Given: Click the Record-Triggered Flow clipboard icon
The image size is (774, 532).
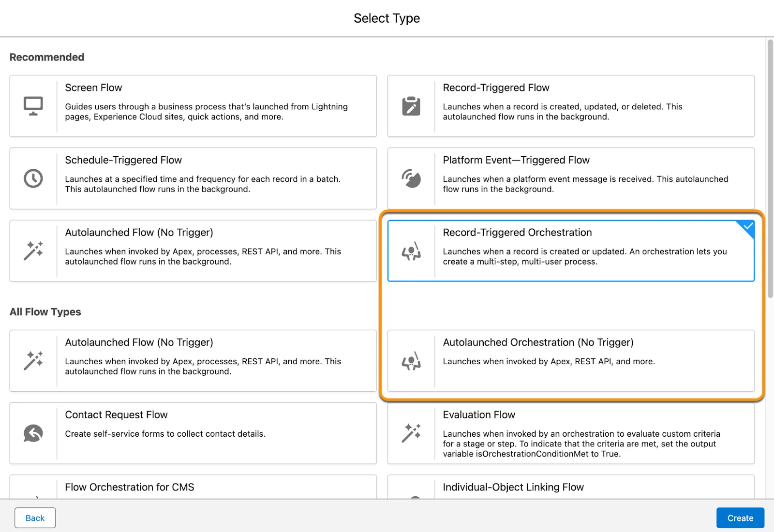Looking at the screenshot, I should [411, 106].
